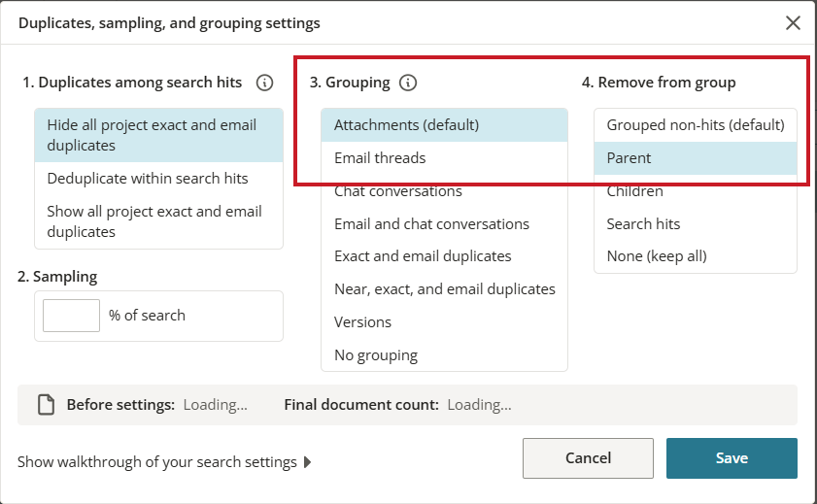Choose Grouped non-hits (default) removal
The height and width of the screenshot is (504, 817).
[696, 125]
